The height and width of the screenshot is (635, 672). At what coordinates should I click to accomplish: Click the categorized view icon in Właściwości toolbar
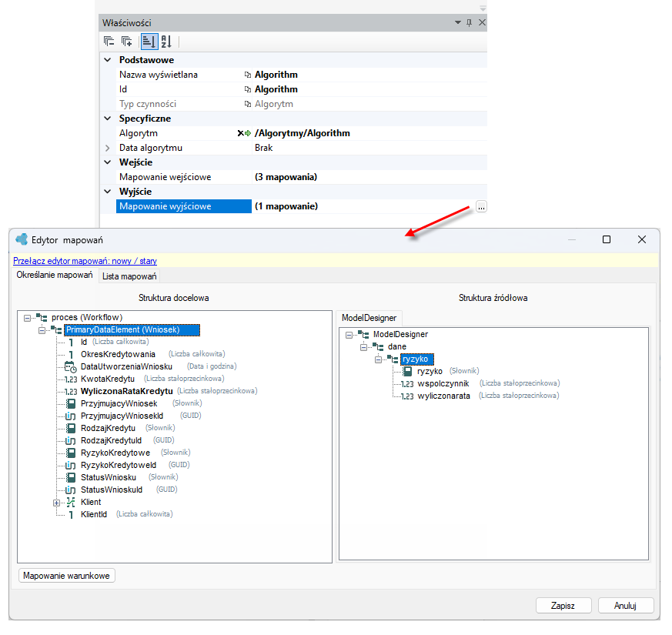(x=149, y=42)
